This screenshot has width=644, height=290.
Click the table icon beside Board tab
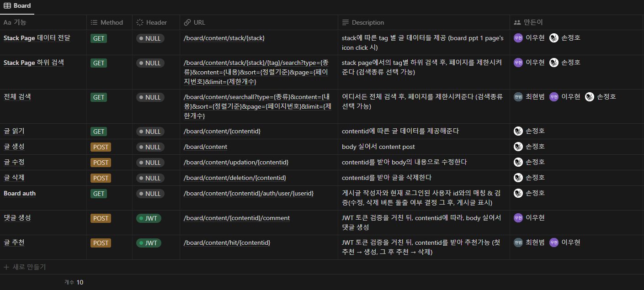(x=7, y=6)
